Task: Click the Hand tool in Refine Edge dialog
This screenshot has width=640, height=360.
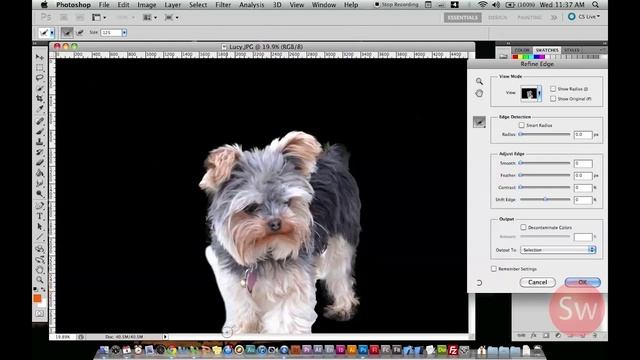Action: tap(479, 93)
